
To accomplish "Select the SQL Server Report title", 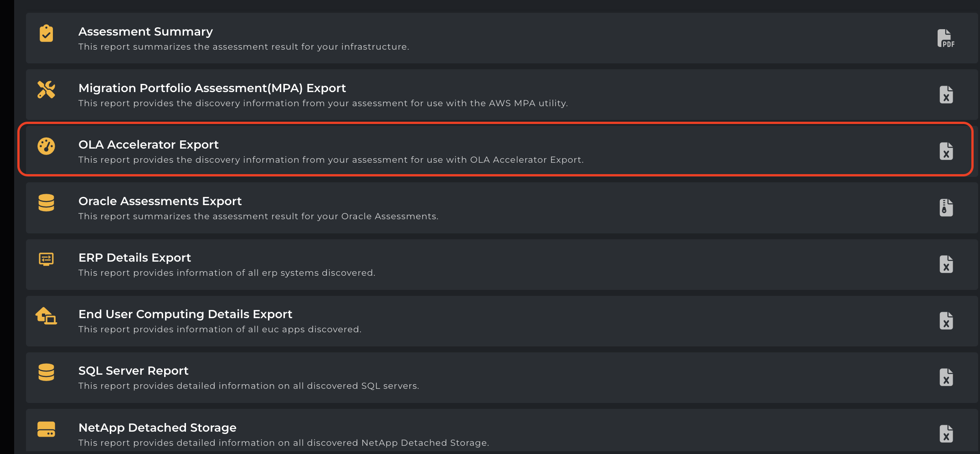I will click(x=133, y=371).
